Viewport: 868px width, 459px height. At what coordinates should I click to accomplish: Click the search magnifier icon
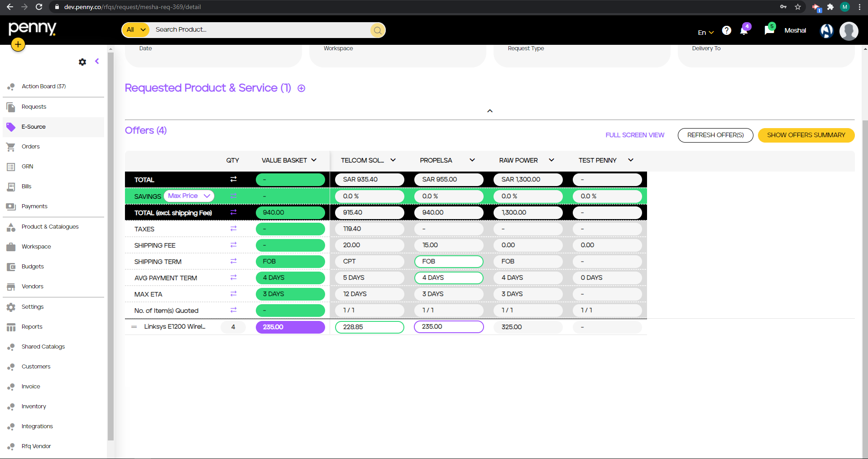click(x=377, y=30)
